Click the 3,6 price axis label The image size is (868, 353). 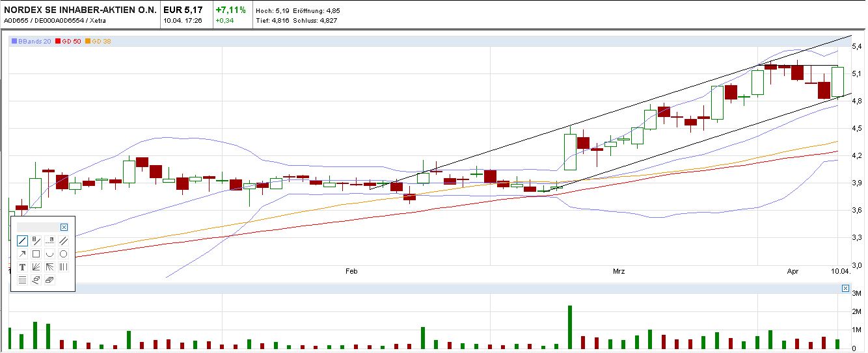856,210
